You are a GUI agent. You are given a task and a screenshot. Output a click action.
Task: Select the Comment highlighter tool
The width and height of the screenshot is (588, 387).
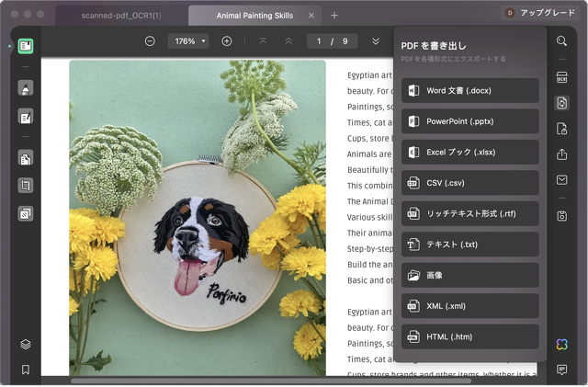pyautogui.click(x=26, y=88)
